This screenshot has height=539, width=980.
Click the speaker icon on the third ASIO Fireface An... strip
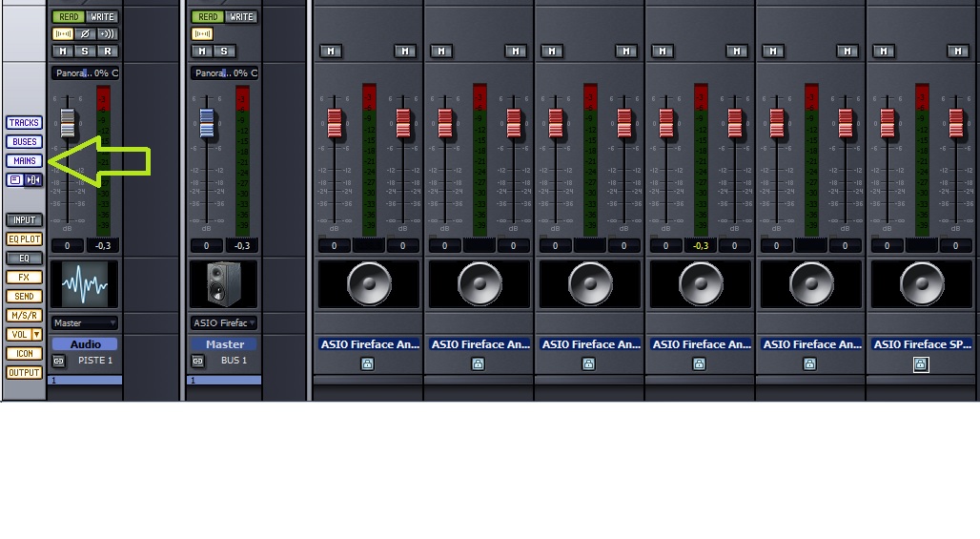(590, 284)
